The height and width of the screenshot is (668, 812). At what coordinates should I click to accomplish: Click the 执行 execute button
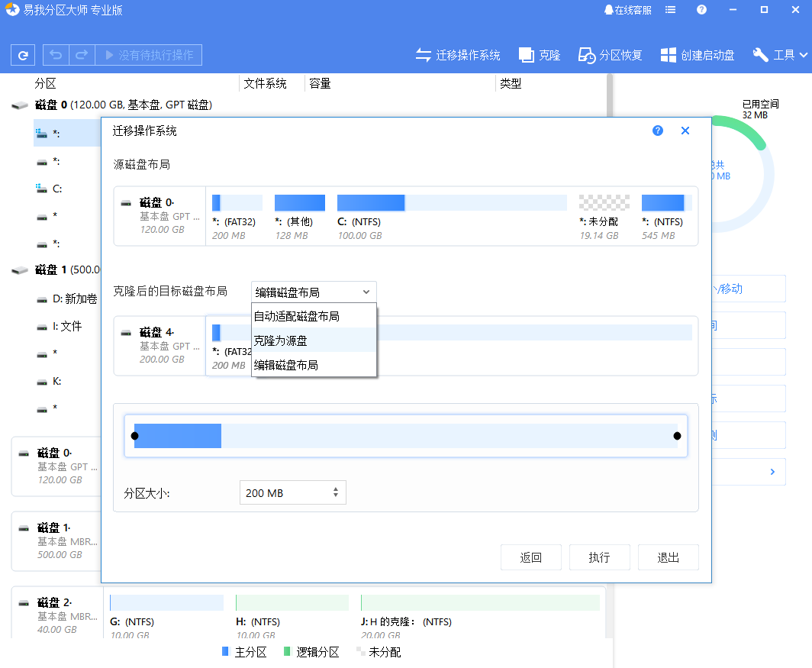pyautogui.click(x=600, y=557)
